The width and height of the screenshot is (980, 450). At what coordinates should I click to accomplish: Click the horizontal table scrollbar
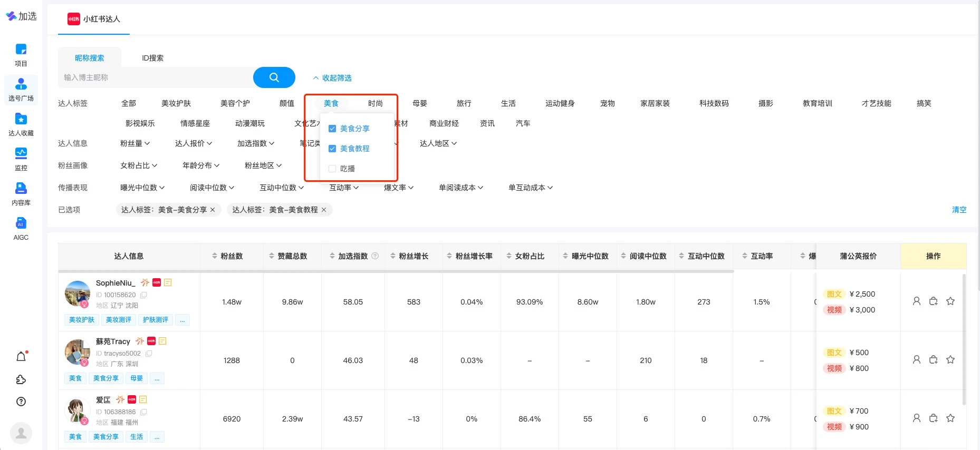pos(396,271)
